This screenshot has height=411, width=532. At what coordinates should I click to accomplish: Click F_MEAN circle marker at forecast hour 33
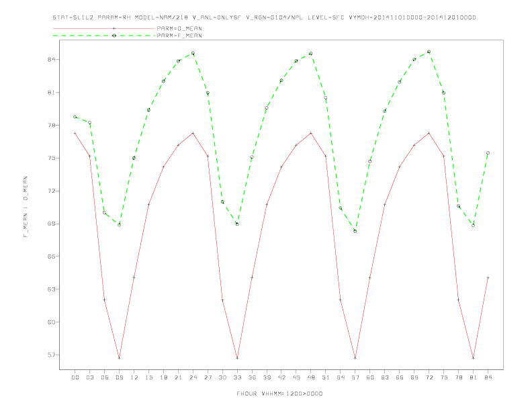click(237, 224)
